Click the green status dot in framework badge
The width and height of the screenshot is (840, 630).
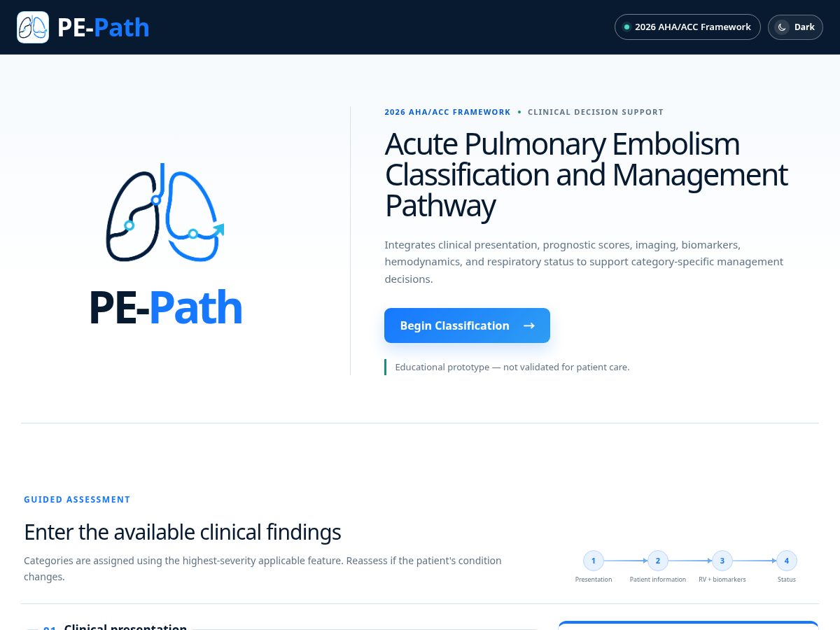626,27
